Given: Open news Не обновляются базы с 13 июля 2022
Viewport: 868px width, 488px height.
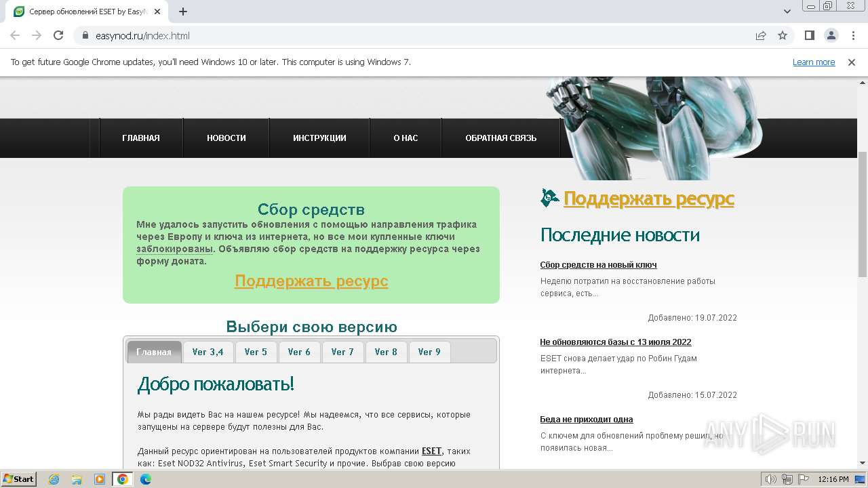Looking at the screenshot, I should [616, 342].
